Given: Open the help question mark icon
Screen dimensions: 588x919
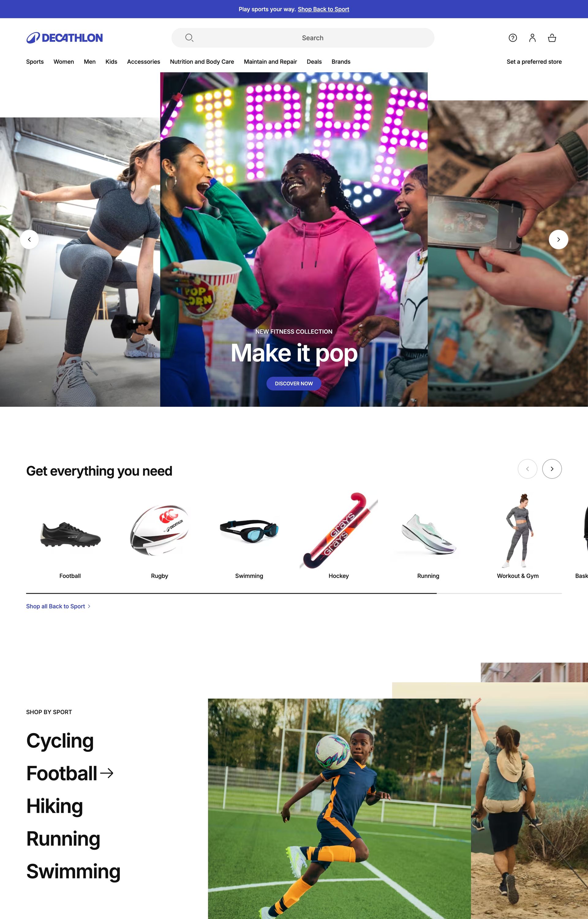Looking at the screenshot, I should (513, 38).
